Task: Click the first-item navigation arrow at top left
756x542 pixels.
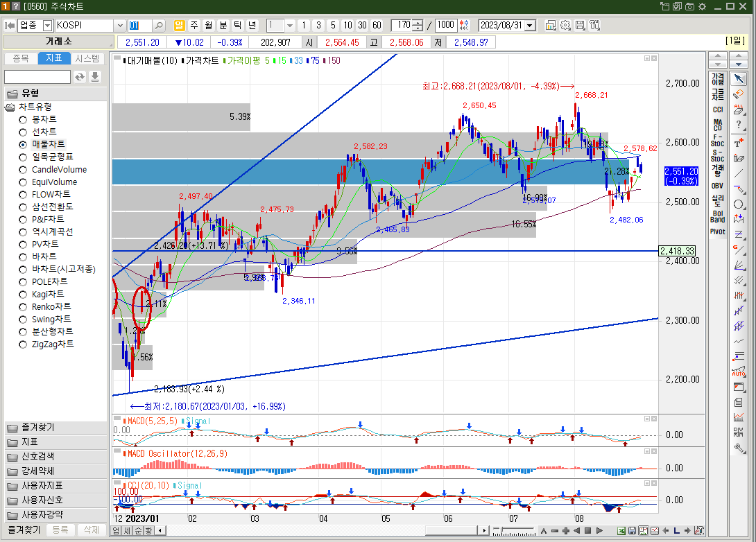Action: (x=9, y=25)
